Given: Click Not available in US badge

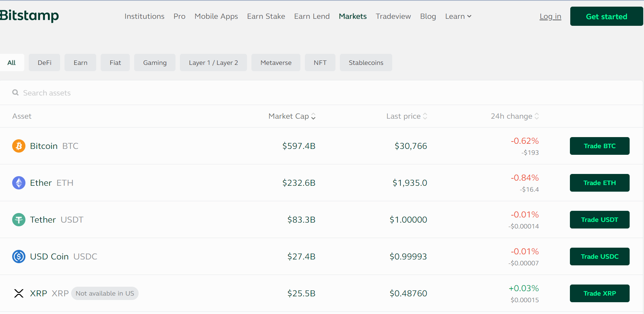Looking at the screenshot, I should point(105,293).
